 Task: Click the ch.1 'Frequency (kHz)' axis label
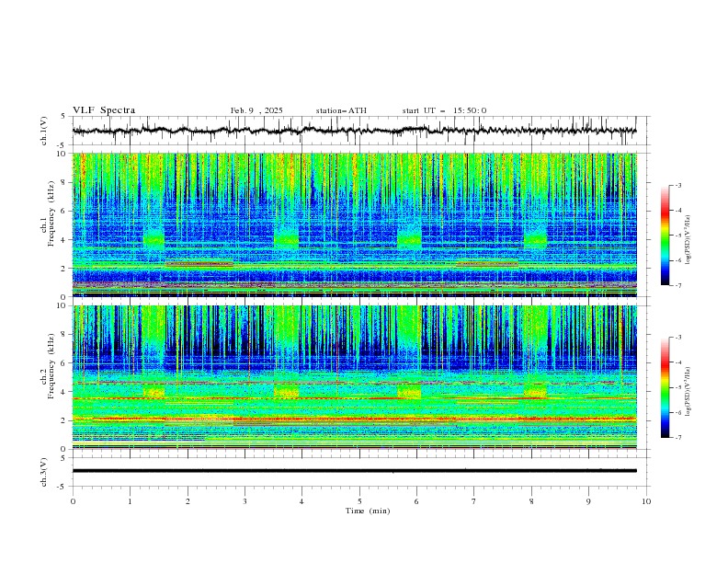51,213
